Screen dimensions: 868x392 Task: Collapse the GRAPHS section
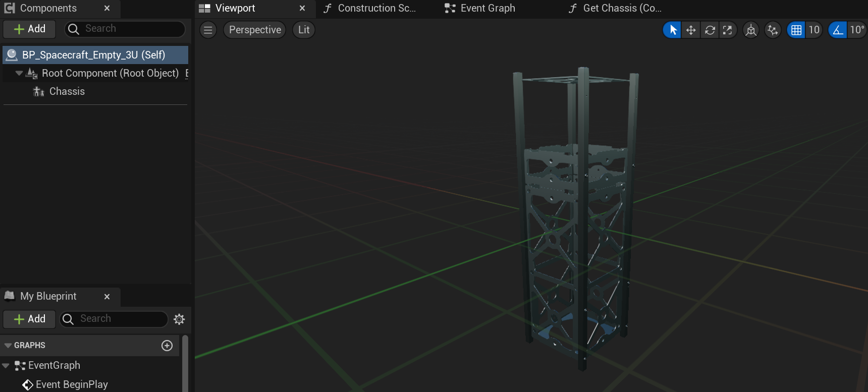(x=8, y=346)
